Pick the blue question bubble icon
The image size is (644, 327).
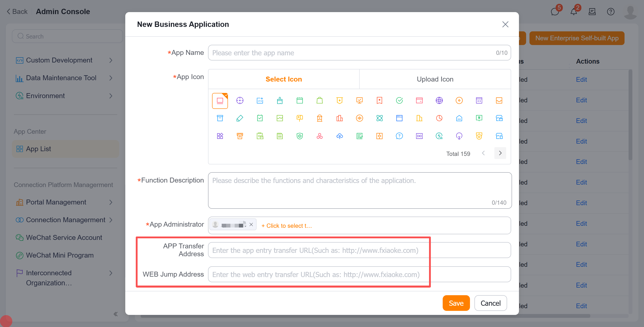pos(400,136)
